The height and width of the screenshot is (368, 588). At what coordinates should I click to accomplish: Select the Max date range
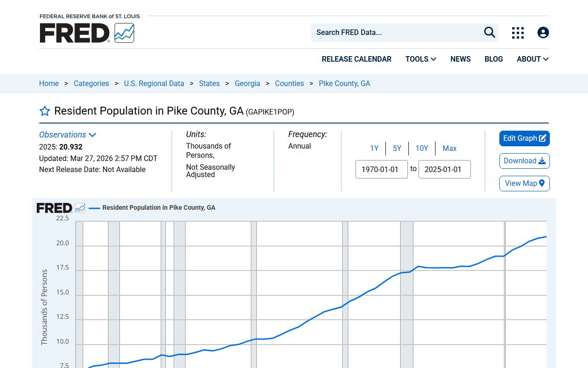tap(449, 148)
